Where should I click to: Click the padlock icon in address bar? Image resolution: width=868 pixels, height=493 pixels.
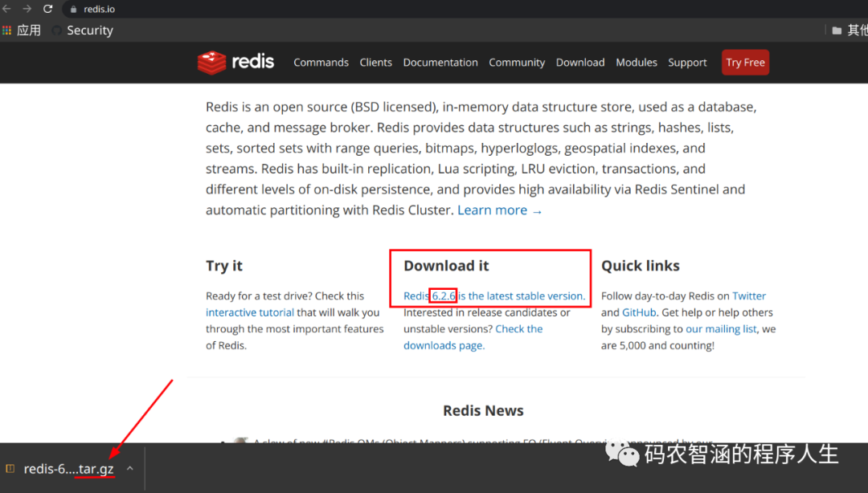click(x=73, y=10)
